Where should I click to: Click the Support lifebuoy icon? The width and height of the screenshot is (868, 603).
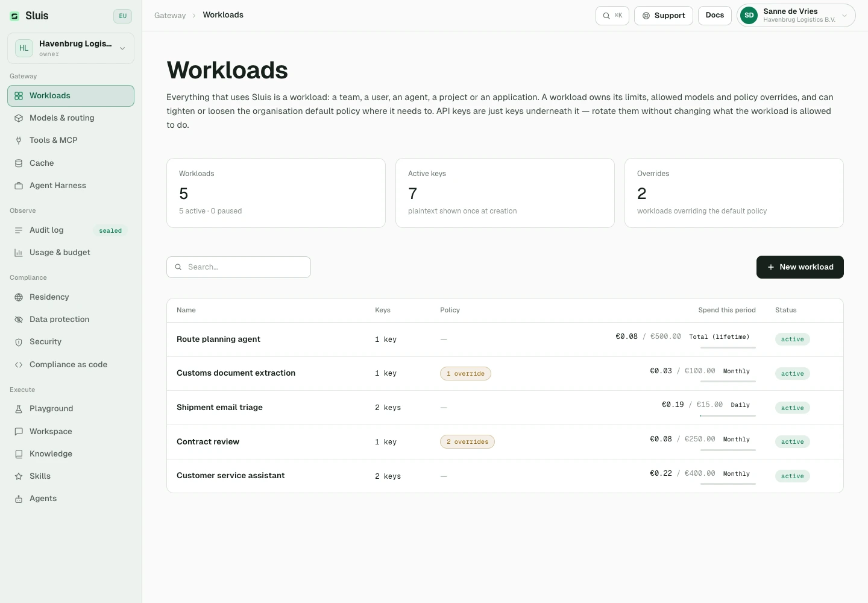646,16
